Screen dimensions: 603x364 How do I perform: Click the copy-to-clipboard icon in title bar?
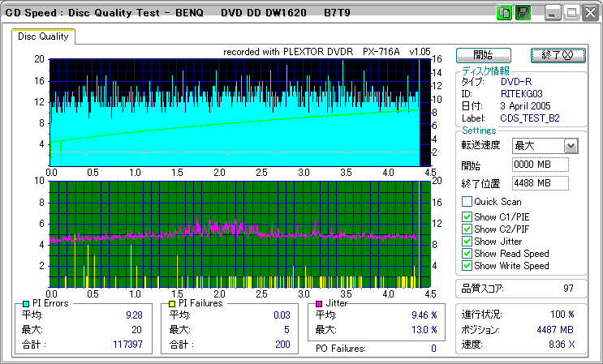[504, 13]
